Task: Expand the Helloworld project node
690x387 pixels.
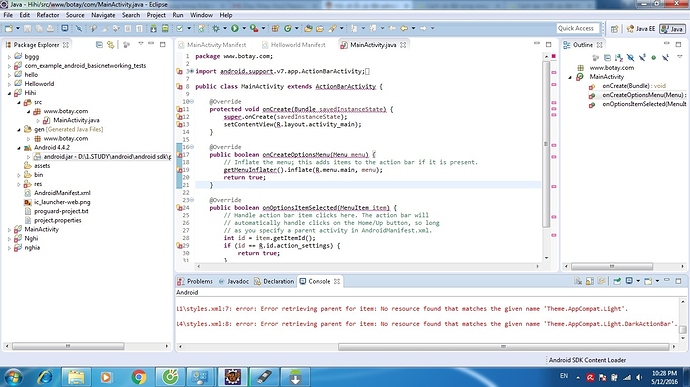Action: tap(9, 84)
